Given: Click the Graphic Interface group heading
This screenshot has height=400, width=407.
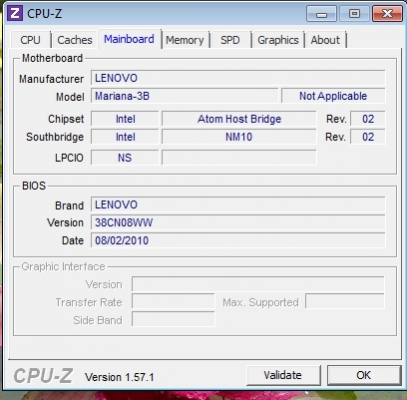Looking at the screenshot, I should pos(63,267).
